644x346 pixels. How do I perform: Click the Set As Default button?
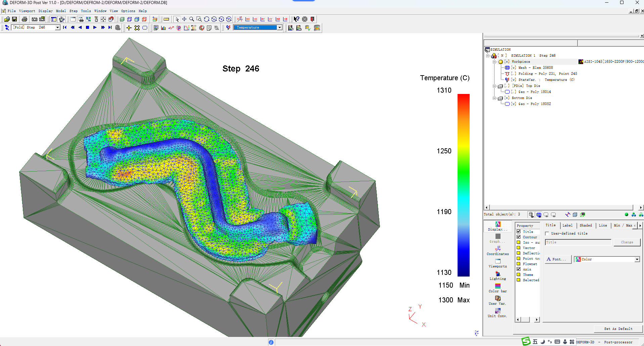[x=618, y=329]
